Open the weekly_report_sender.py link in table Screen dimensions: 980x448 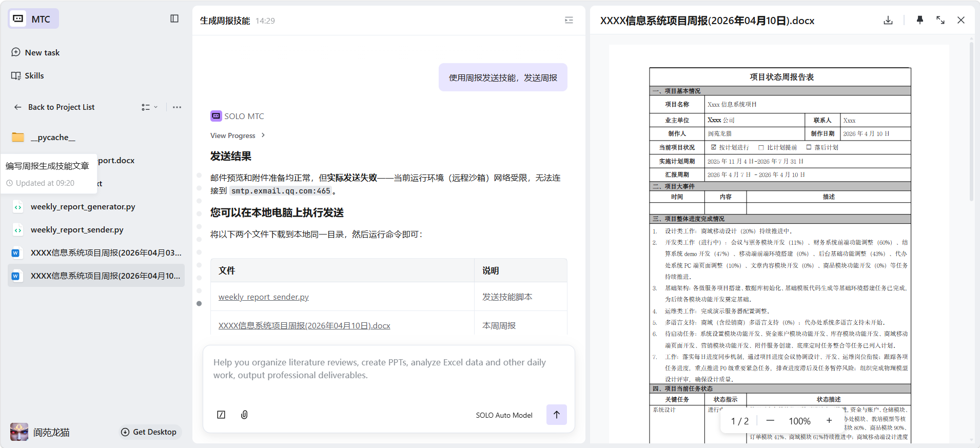(x=263, y=297)
